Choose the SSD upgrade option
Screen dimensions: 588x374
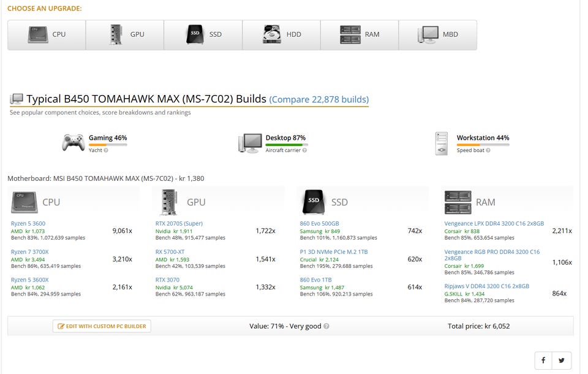click(x=203, y=35)
